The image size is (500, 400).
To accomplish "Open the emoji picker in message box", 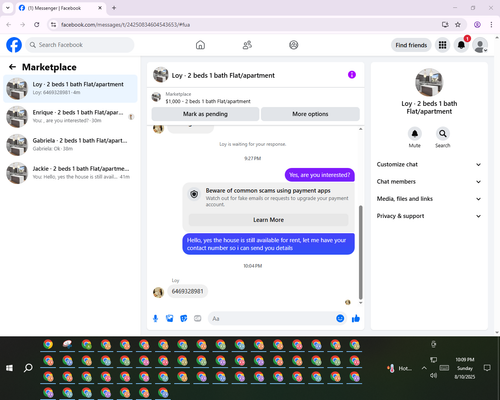I will coord(340,318).
